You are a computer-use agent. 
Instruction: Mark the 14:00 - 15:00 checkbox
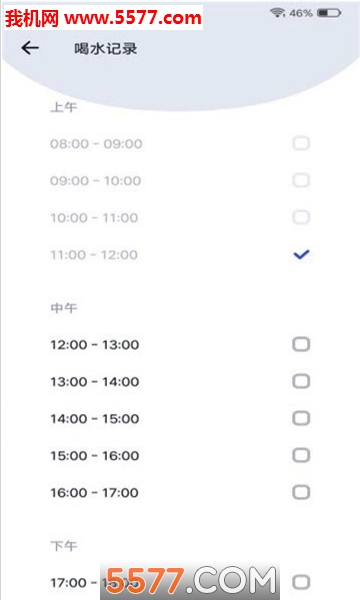point(301,418)
